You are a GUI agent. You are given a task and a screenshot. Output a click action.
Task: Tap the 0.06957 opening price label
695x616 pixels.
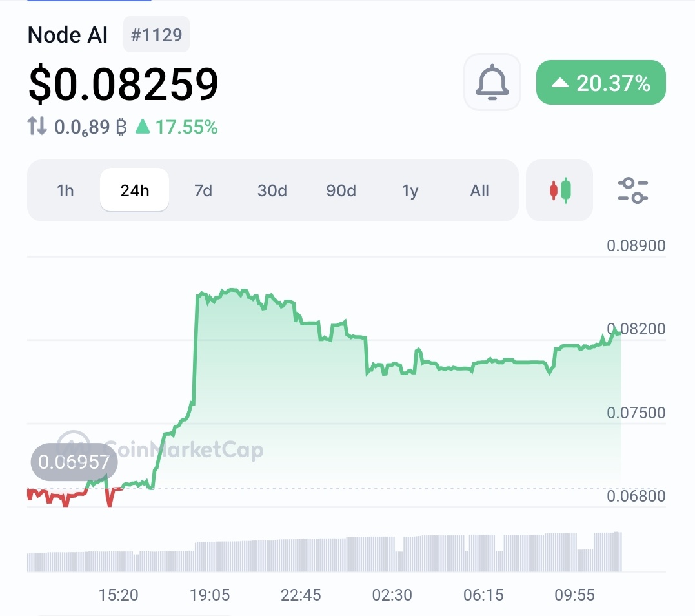(74, 462)
